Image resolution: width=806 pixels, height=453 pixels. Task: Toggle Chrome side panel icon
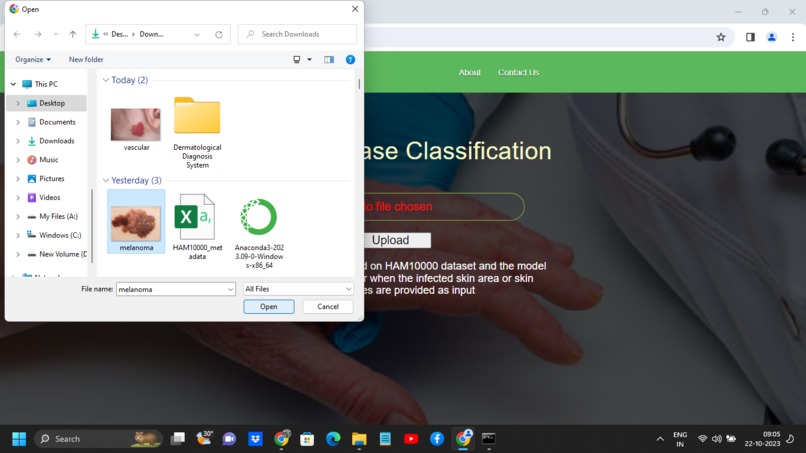(750, 37)
